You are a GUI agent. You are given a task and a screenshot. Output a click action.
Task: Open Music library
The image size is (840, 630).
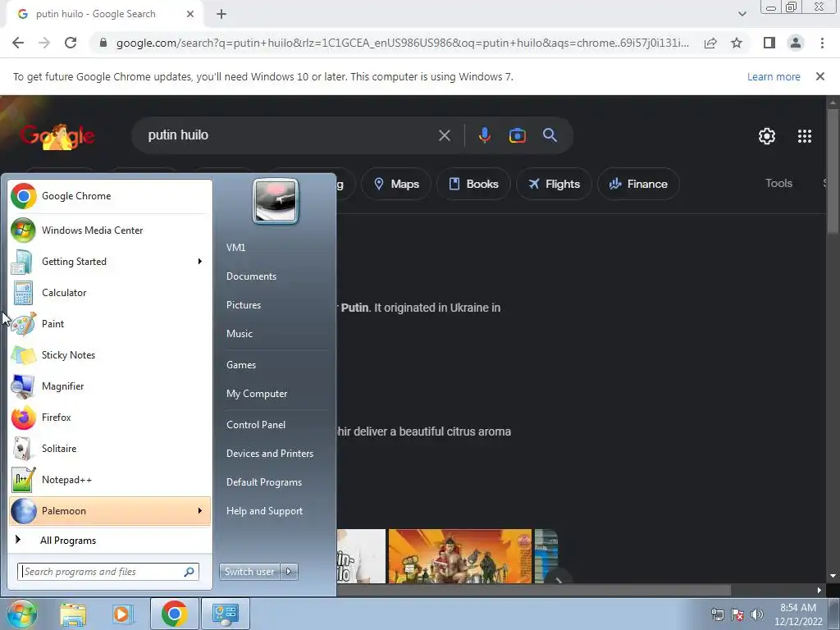click(240, 334)
